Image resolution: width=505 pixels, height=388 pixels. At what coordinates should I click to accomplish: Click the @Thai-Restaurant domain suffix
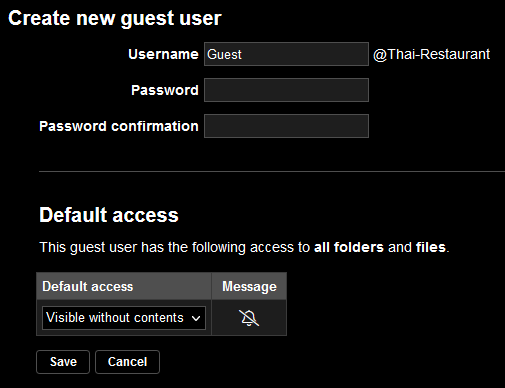[x=432, y=54]
